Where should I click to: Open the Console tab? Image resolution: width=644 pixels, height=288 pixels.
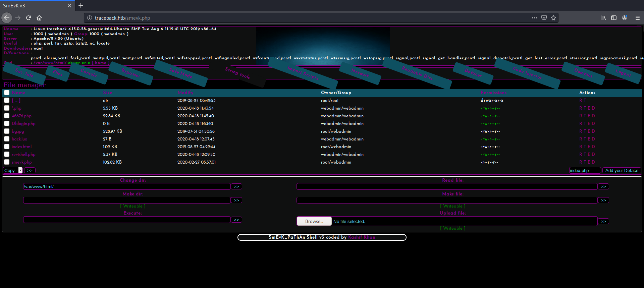pyautogui.click(x=89, y=73)
